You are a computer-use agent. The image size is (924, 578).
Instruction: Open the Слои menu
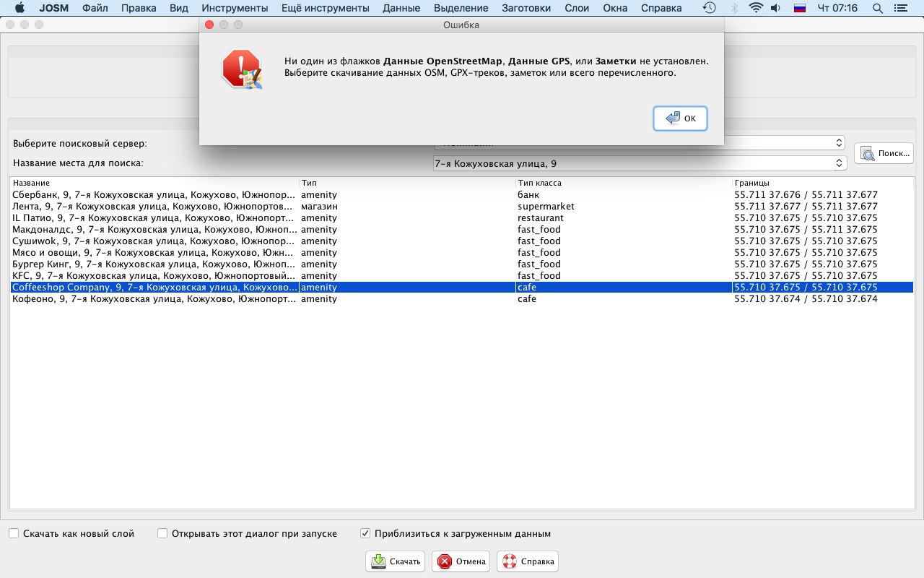[576, 8]
